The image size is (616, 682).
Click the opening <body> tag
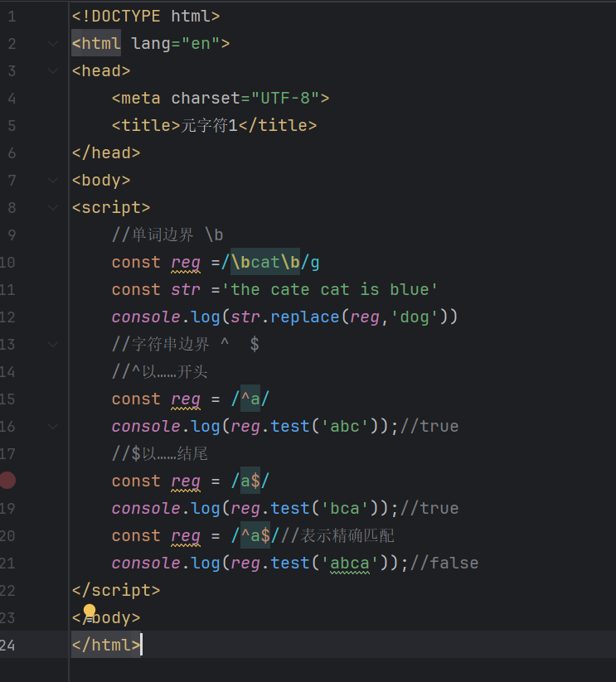pos(101,180)
